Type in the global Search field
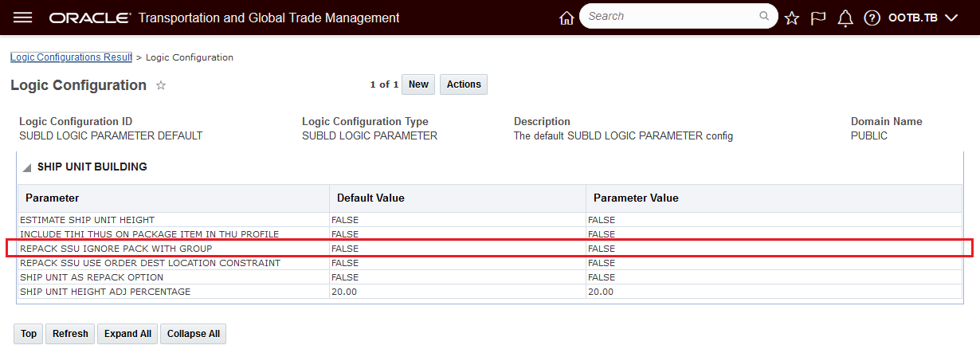 point(669,16)
